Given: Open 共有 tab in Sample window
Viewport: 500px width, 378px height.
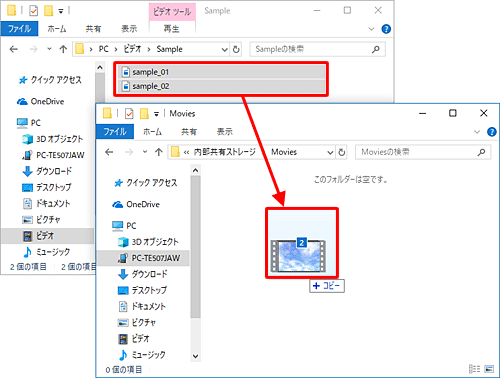Looking at the screenshot, I should point(93,29).
